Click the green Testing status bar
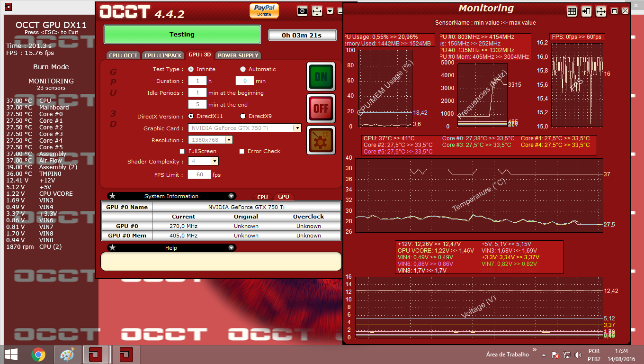This screenshot has width=644, height=364. [182, 35]
